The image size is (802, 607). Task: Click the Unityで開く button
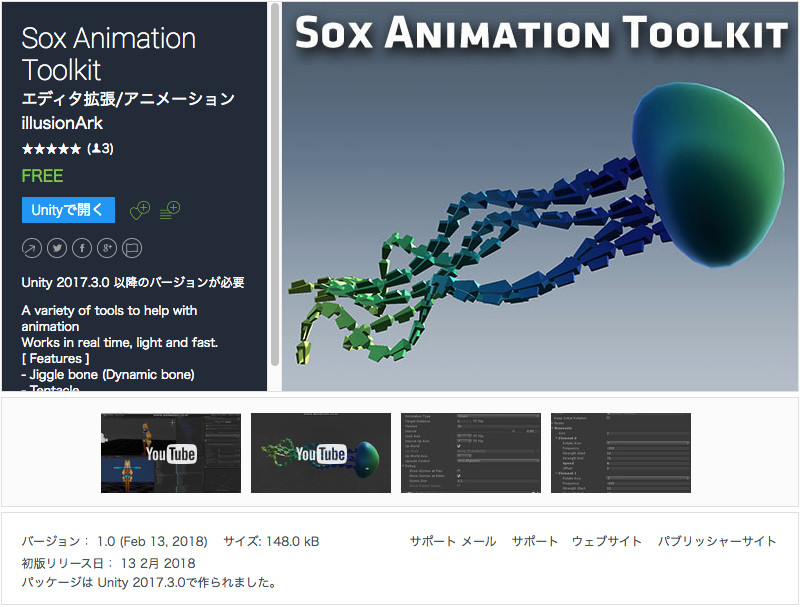pyautogui.click(x=68, y=210)
